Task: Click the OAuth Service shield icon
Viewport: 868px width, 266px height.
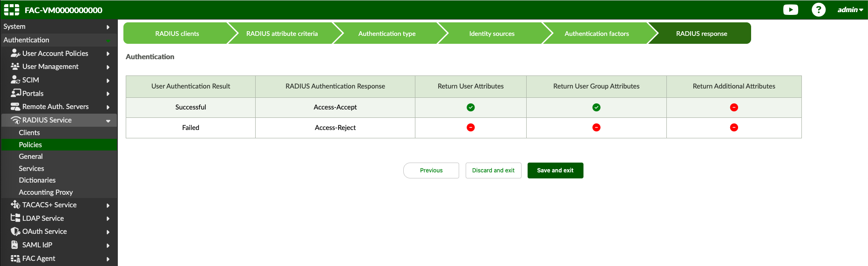Action: (15, 232)
